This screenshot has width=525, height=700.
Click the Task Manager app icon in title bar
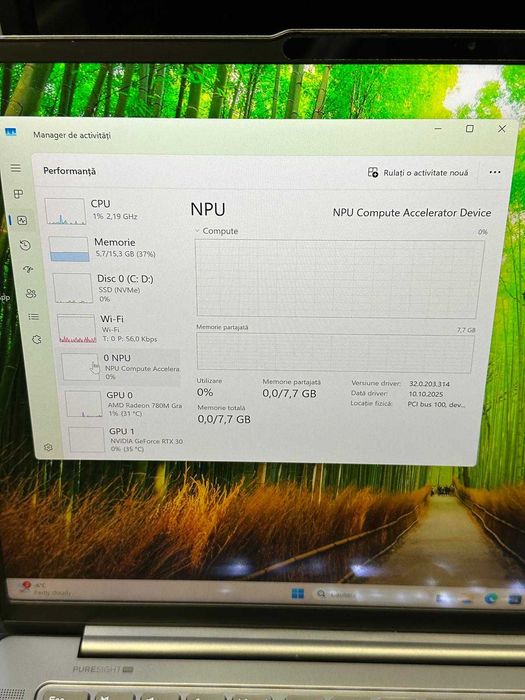point(11,132)
